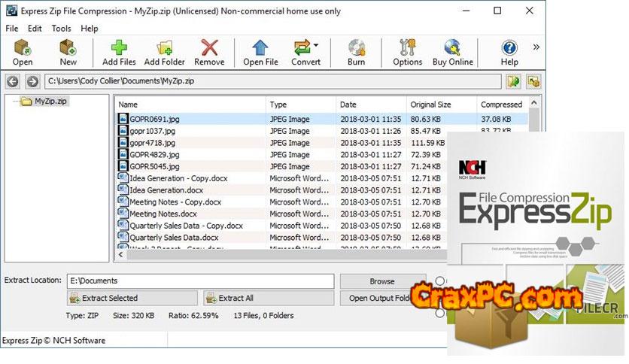Click the Add Files green plus icon
Screen dimensions: 629x364
tap(119, 47)
